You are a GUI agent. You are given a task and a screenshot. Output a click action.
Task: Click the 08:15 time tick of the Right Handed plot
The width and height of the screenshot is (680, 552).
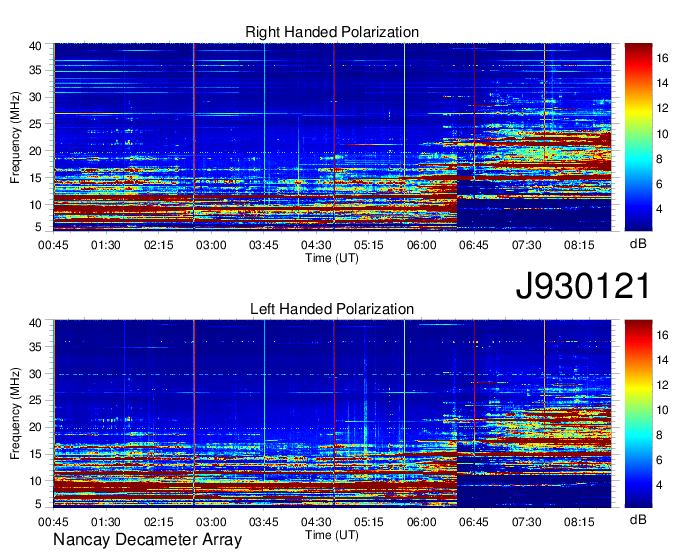579,245
